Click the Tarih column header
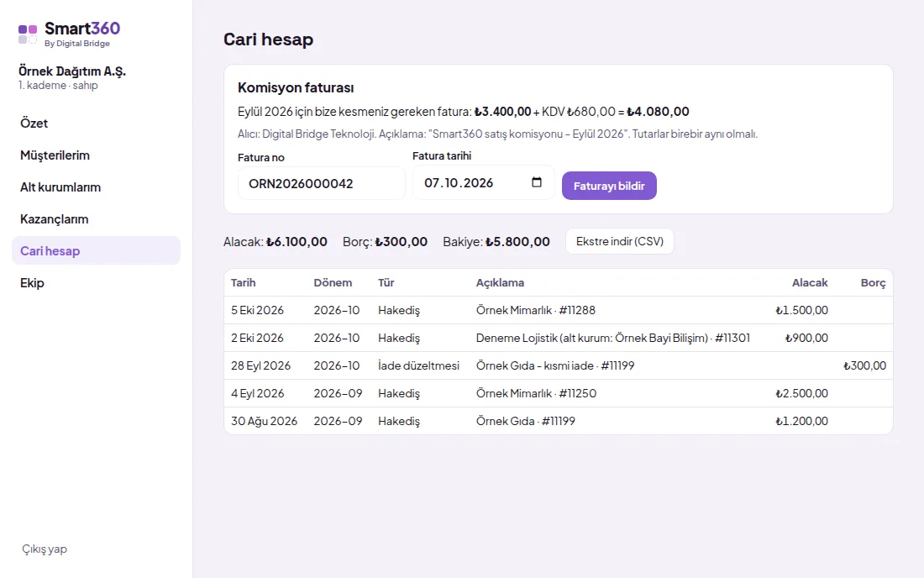 [x=244, y=282]
